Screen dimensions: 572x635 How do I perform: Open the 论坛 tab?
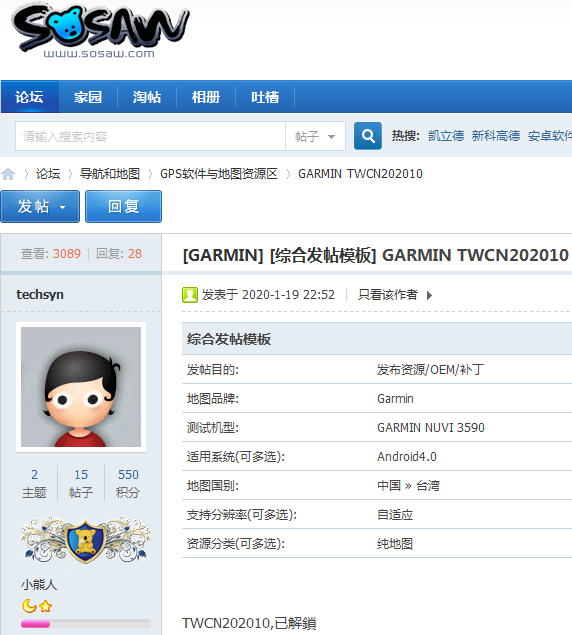(x=30, y=97)
